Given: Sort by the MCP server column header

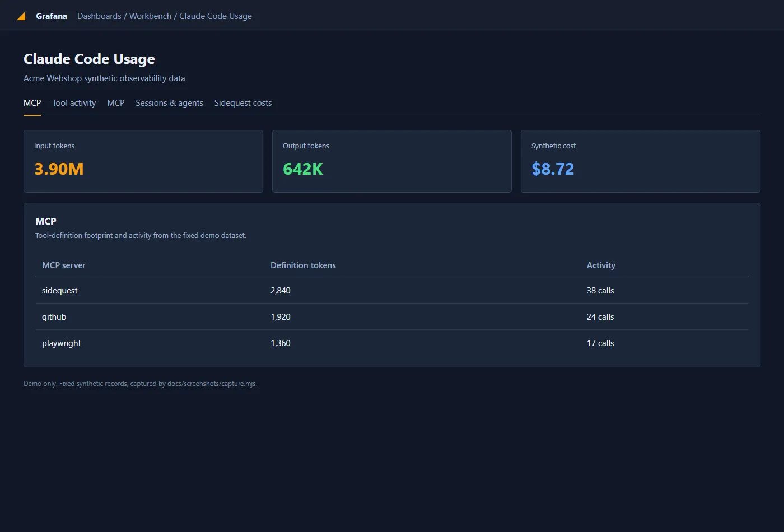Looking at the screenshot, I should pos(64,265).
